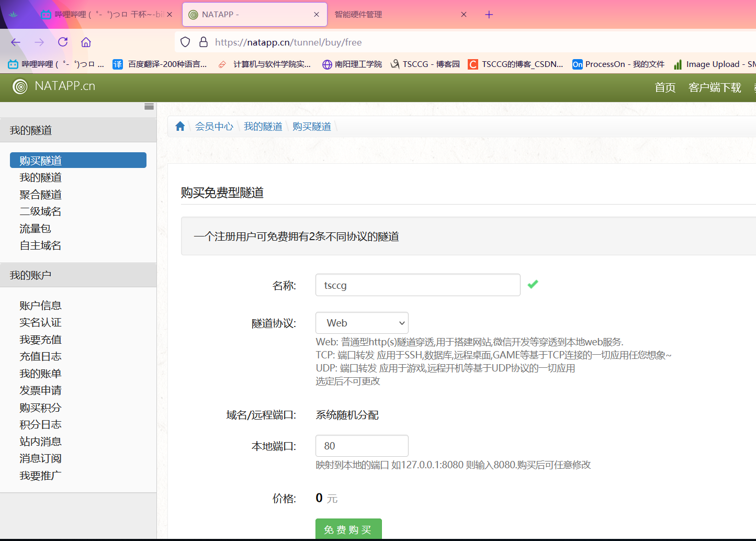Click 我的隧道 breadcrumb link
This screenshot has width=756, height=541.
pyautogui.click(x=263, y=126)
